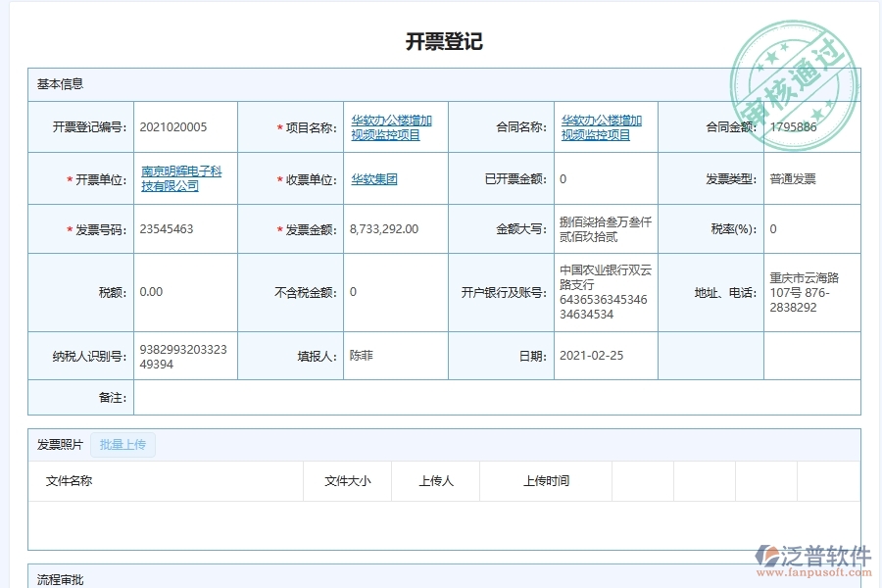Open the 华软办公楼增加视频监控项目 contract link
Screen dimensions: 882x588
pyautogui.click(x=600, y=125)
